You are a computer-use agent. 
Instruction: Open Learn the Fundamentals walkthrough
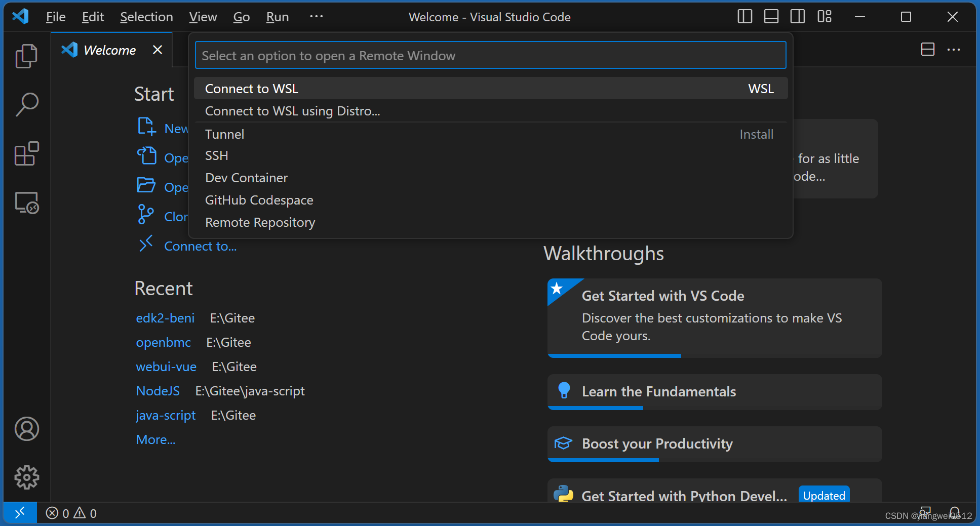pos(715,392)
